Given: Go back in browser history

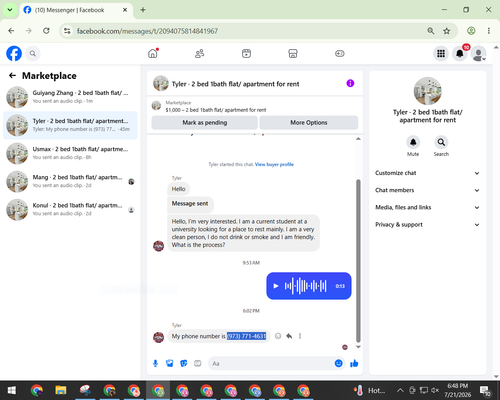Looking at the screenshot, I should tap(11, 31).
